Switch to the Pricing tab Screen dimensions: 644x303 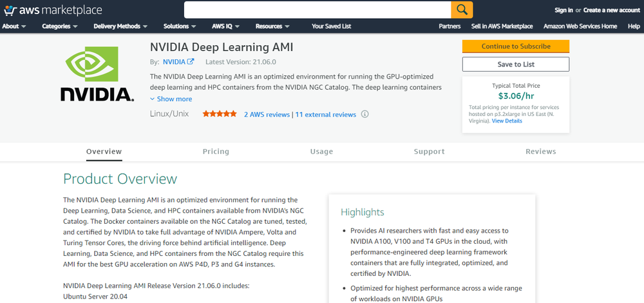216,151
